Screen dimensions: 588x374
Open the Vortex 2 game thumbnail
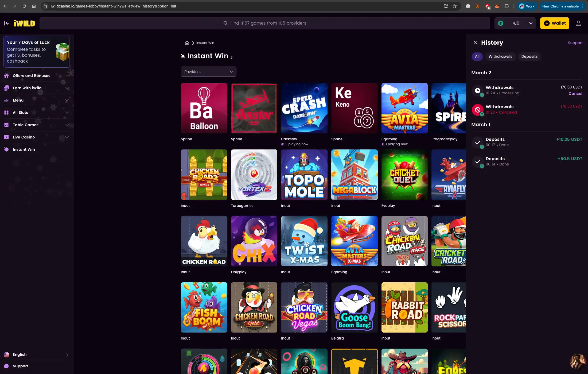pyautogui.click(x=254, y=175)
